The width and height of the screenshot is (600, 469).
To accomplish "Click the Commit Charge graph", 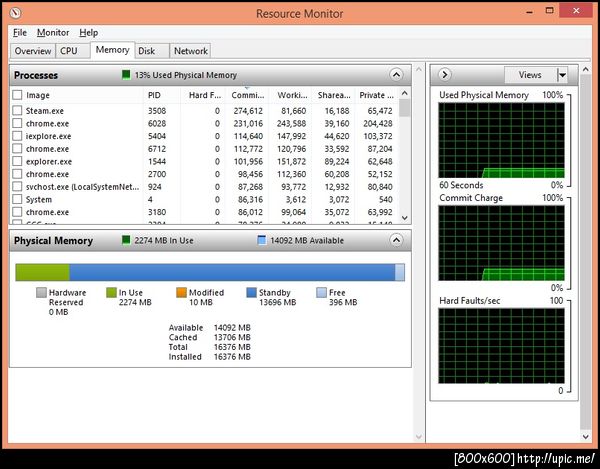I will pos(501,243).
